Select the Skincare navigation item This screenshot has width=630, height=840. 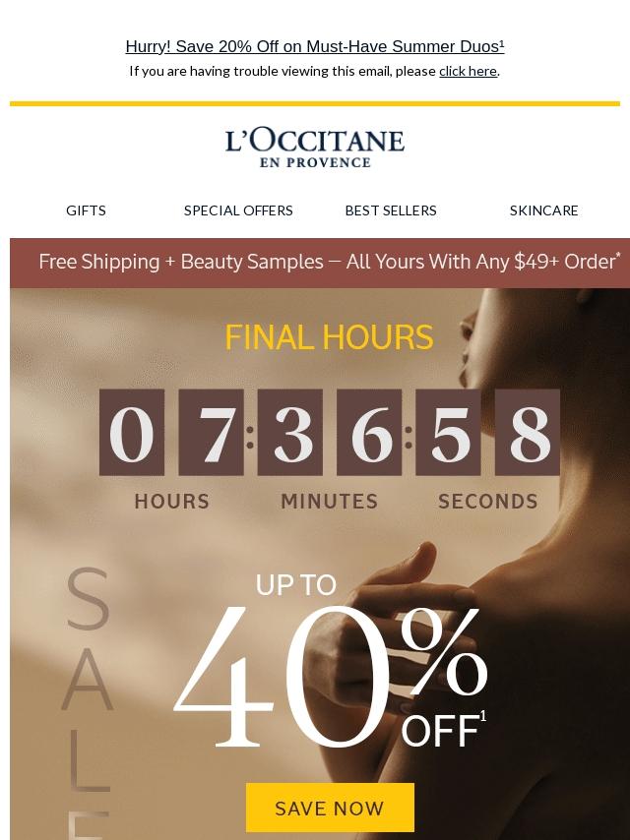tap(543, 210)
